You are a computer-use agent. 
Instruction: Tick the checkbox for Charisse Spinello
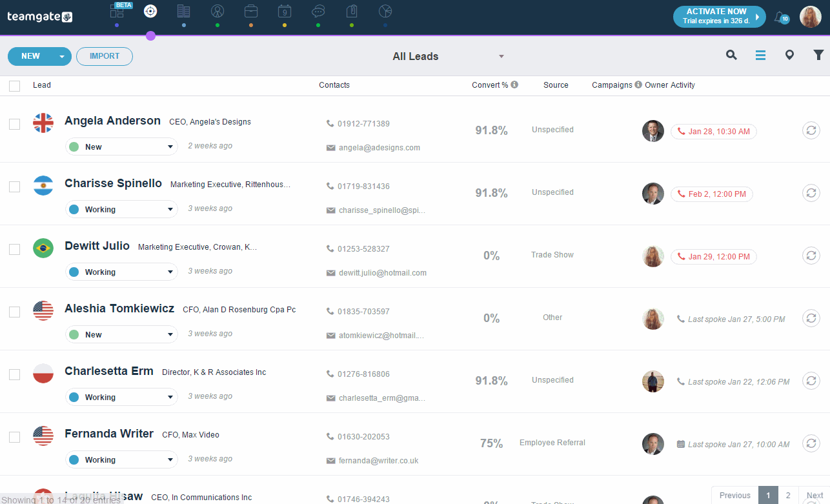(x=15, y=187)
